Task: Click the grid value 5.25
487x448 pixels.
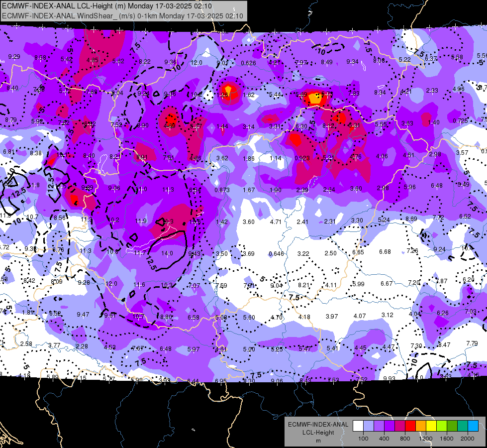Action: pyautogui.click(x=277, y=349)
